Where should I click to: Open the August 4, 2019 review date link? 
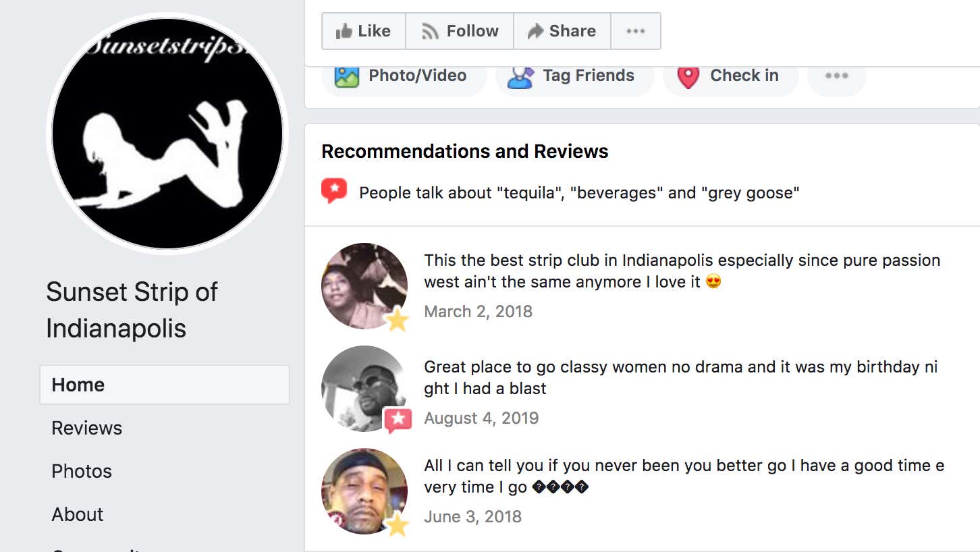click(481, 418)
